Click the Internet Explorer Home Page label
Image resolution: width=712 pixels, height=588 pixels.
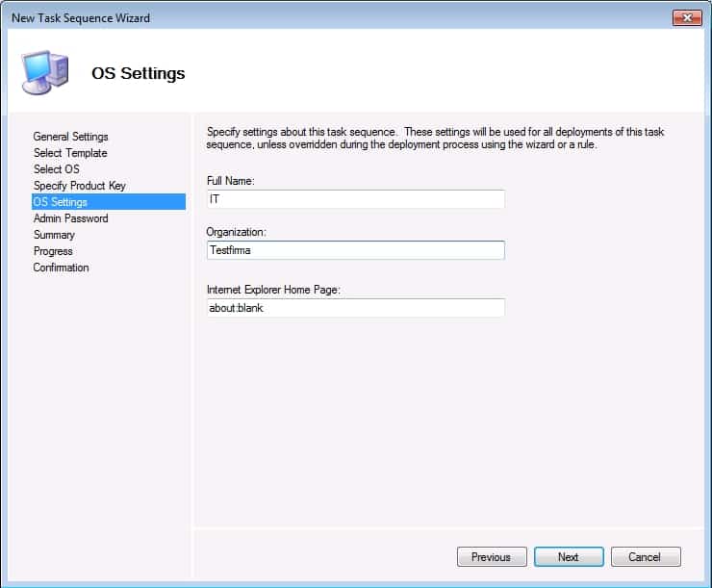coord(273,290)
